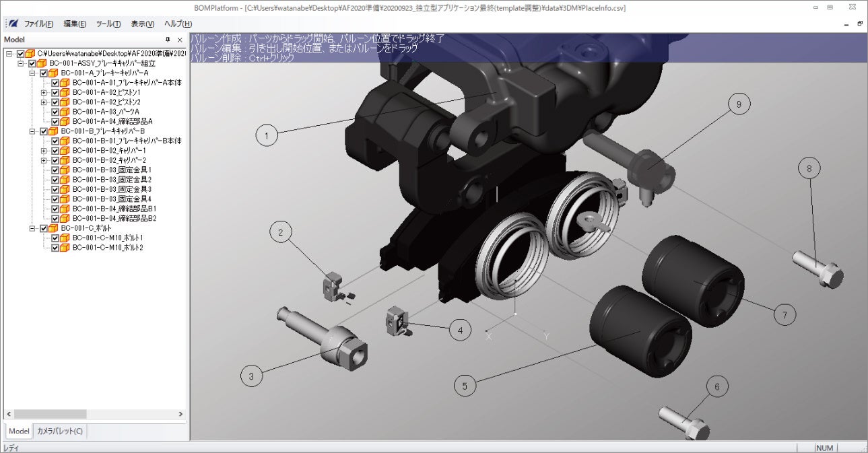Click cube icon of the C:¥Users root node
Screen dimensions: 868x453
[x=30, y=53]
